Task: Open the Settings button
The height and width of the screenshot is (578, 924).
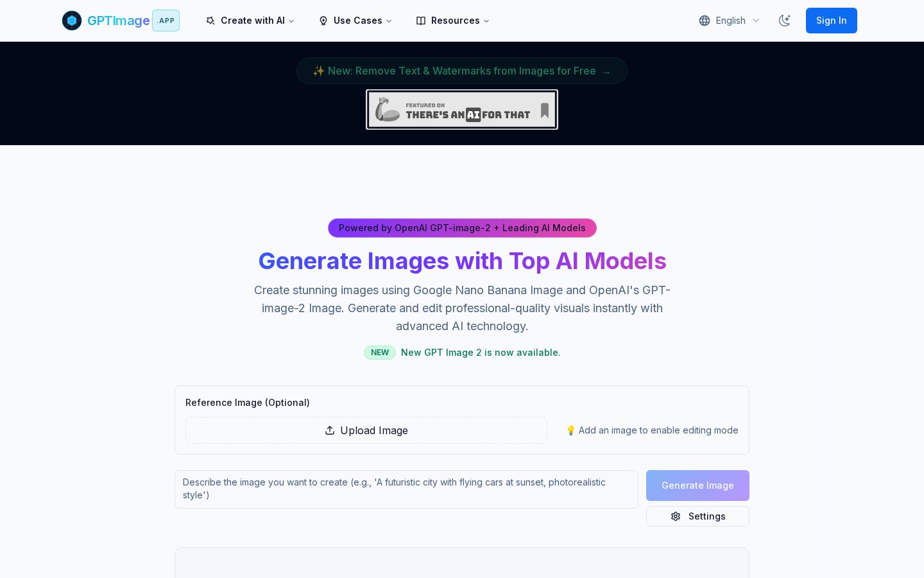Action: coord(697,516)
